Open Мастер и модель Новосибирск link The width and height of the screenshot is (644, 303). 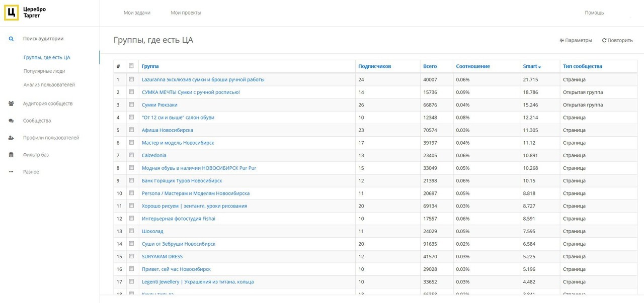tap(178, 143)
